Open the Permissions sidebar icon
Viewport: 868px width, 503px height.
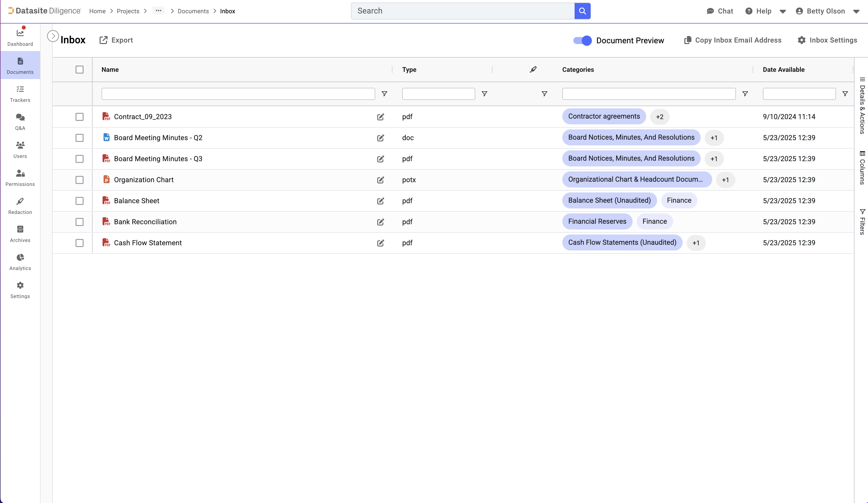pos(20,178)
